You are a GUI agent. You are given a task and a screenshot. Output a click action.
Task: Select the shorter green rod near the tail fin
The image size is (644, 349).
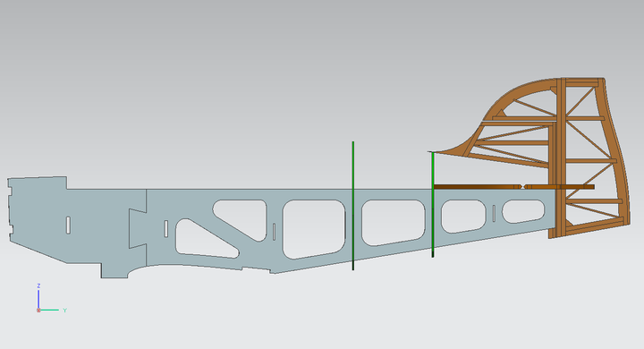click(x=433, y=205)
